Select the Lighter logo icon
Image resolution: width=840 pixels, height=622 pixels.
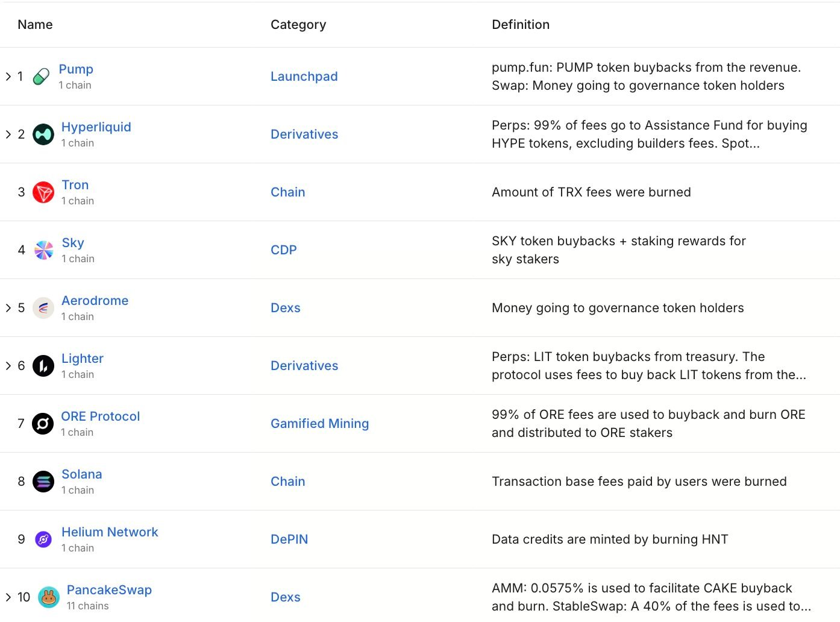(43, 365)
